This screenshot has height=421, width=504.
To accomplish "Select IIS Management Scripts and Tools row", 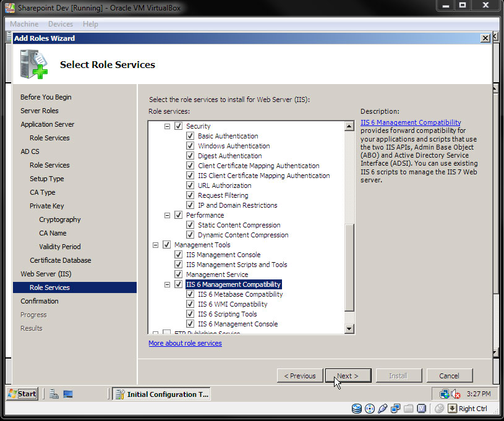I will coord(237,265).
